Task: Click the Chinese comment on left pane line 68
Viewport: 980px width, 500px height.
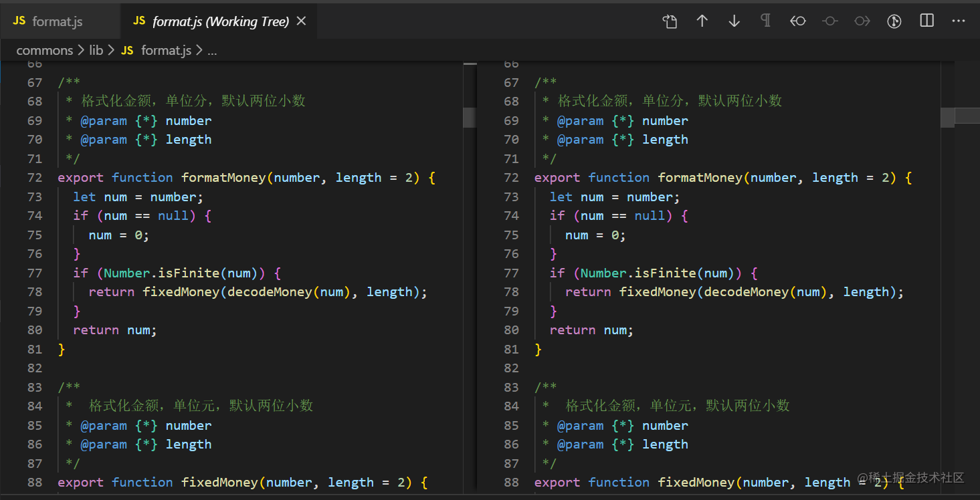Action: click(x=193, y=101)
